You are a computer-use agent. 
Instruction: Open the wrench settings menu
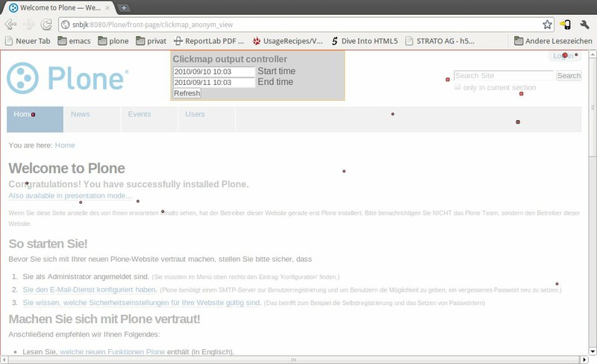tap(584, 25)
